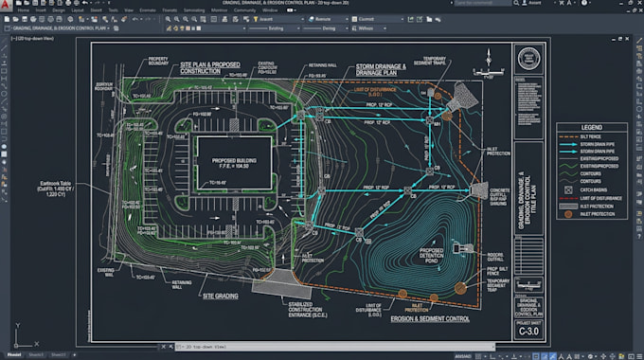
Task: Click the tan layer color swatch
Action: [188, 28]
